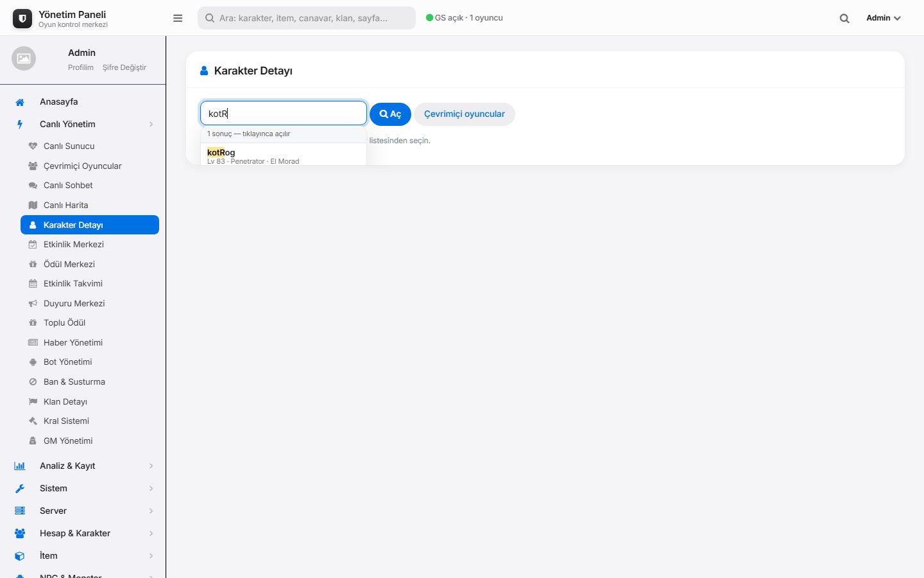Click the Admin avatar placeholder image

pyautogui.click(x=24, y=58)
